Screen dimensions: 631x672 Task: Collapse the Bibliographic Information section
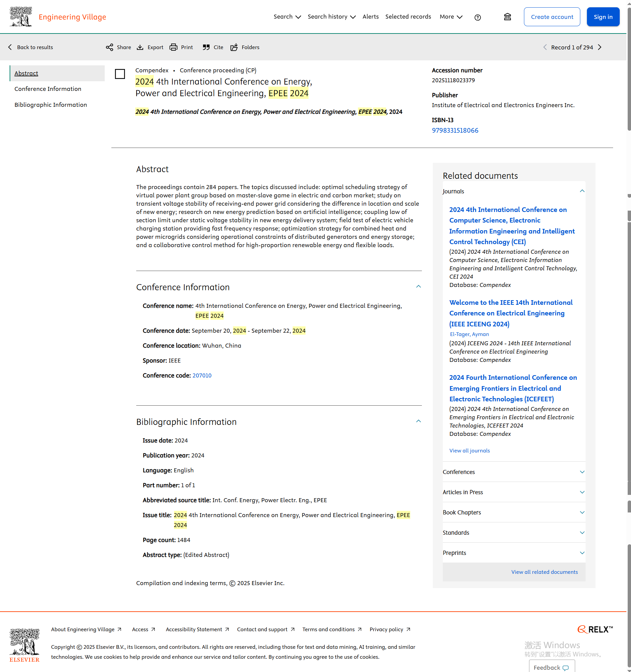[418, 421]
